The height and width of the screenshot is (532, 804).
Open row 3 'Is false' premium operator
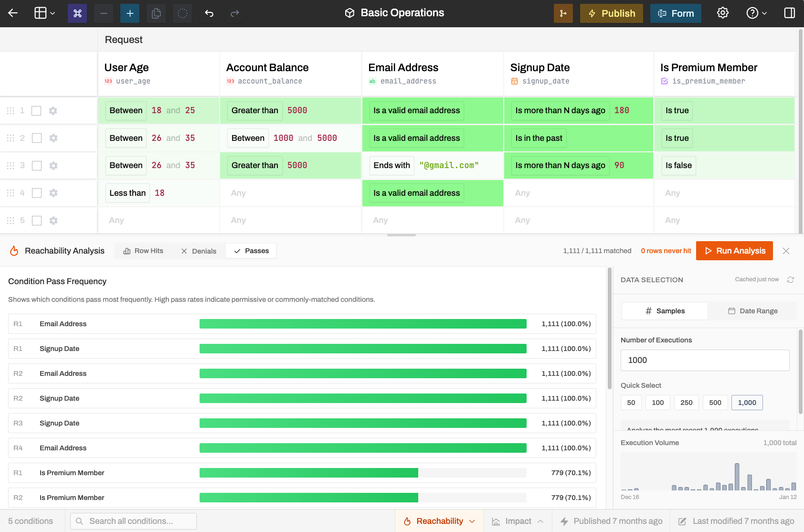pyautogui.click(x=678, y=165)
